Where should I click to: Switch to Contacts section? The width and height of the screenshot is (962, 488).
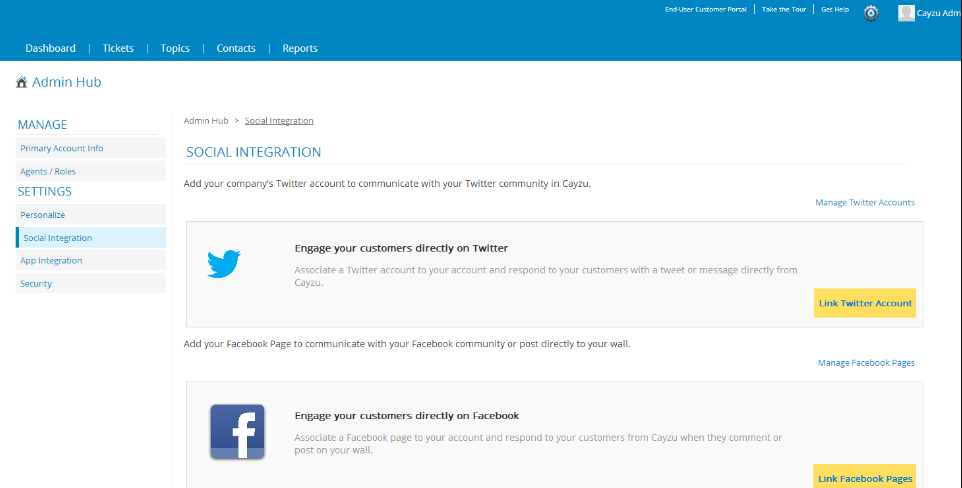coord(236,48)
